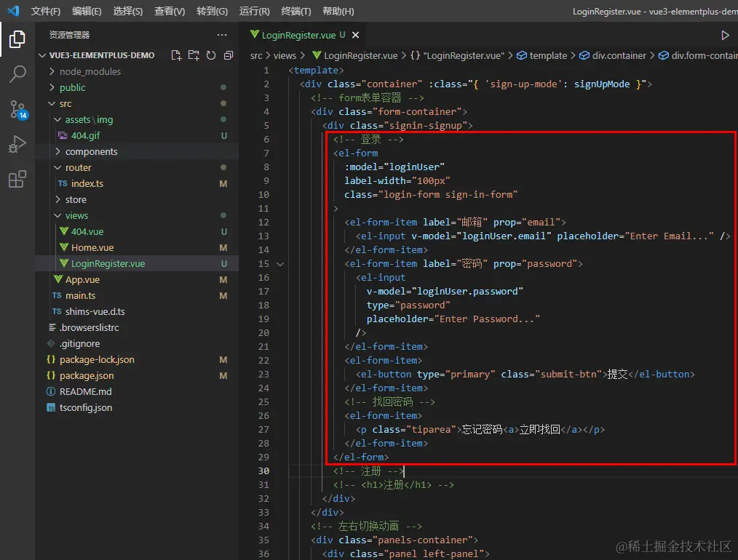Click breadcrumb segment src

[x=256, y=55]
